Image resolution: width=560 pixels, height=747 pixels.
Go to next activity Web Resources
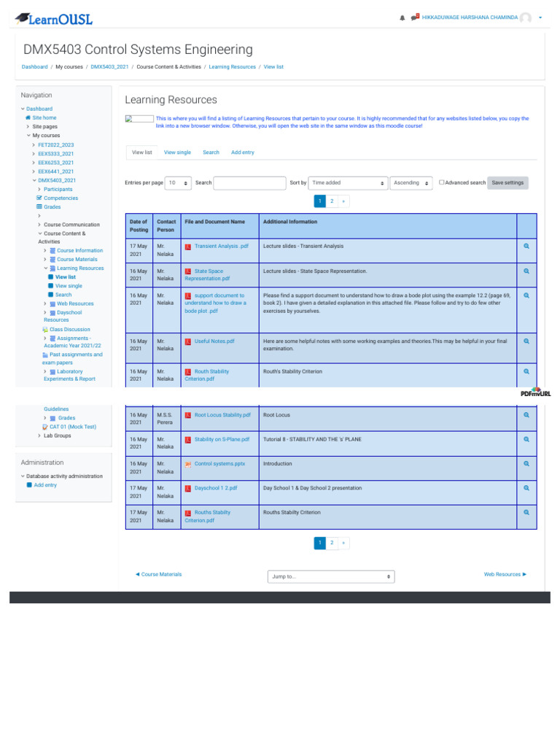pyautogui.click(x=505, y=575)
